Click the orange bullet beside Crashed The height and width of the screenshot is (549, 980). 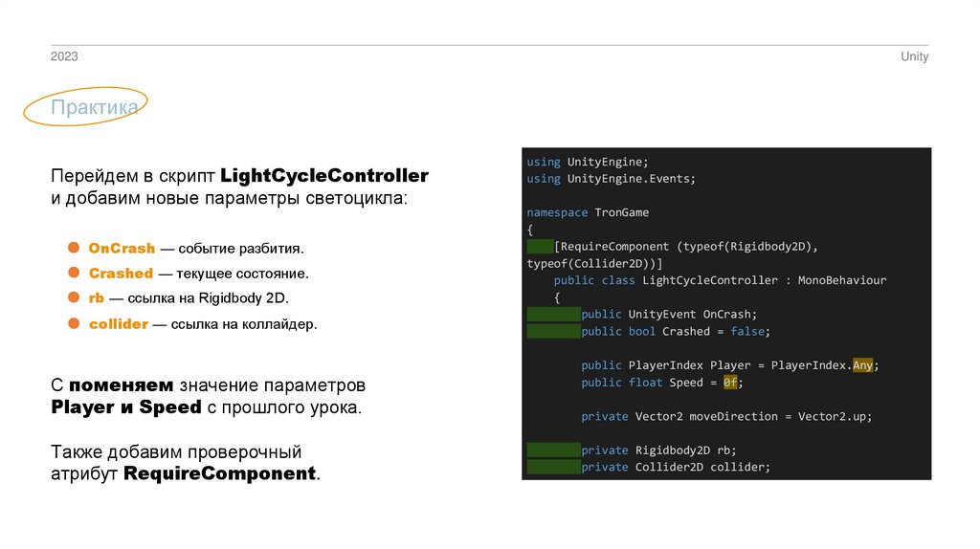(x=72, y=273)
